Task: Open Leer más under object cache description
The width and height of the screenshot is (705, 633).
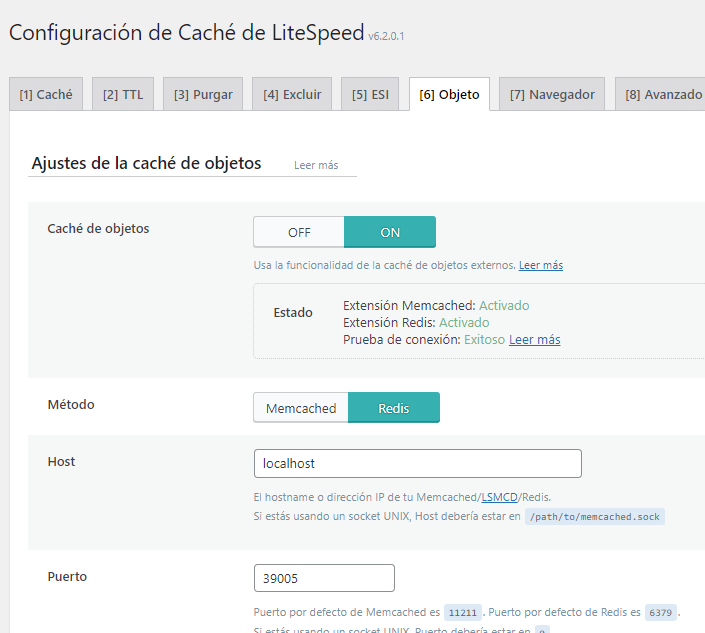Action: (x=540, y=266)
